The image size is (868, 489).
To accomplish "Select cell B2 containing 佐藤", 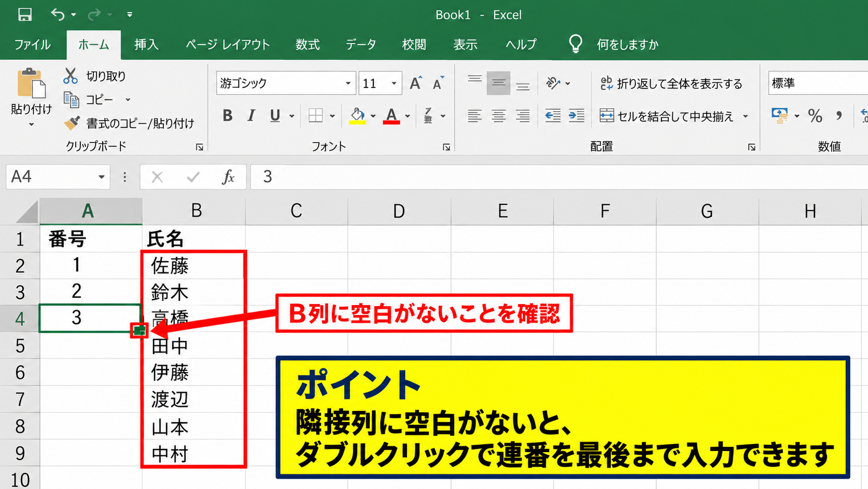I will (193, 266).
